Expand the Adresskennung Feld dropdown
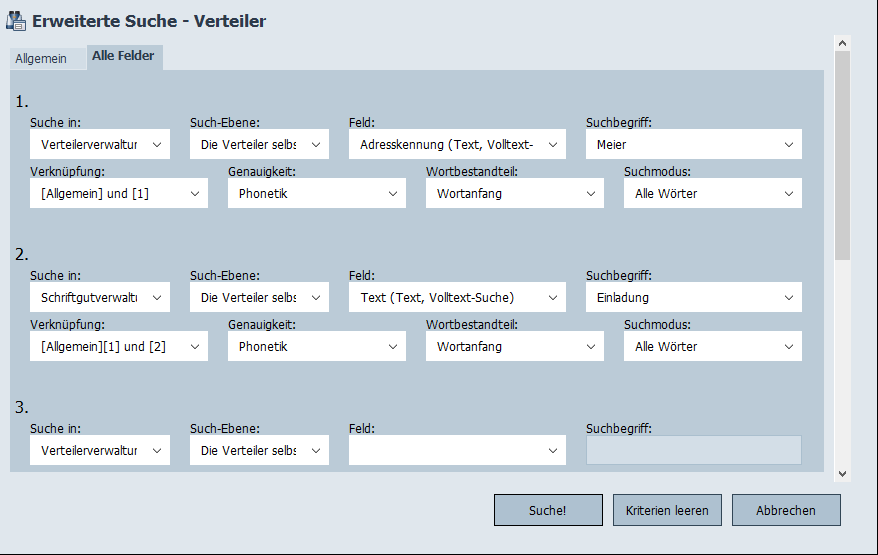Screen dimensions: 878x555 [457, 145]
